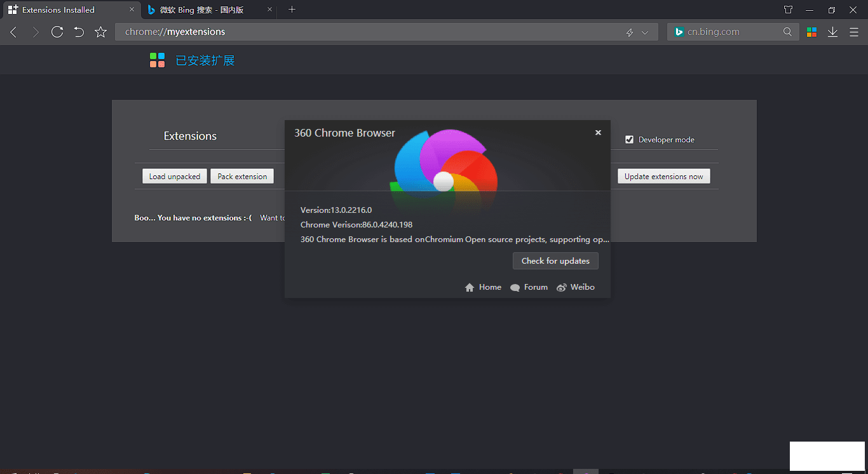Click the Chrome Verison:86.0.4240.198 text
The image size is (868, 474).
tap(356, 225)
